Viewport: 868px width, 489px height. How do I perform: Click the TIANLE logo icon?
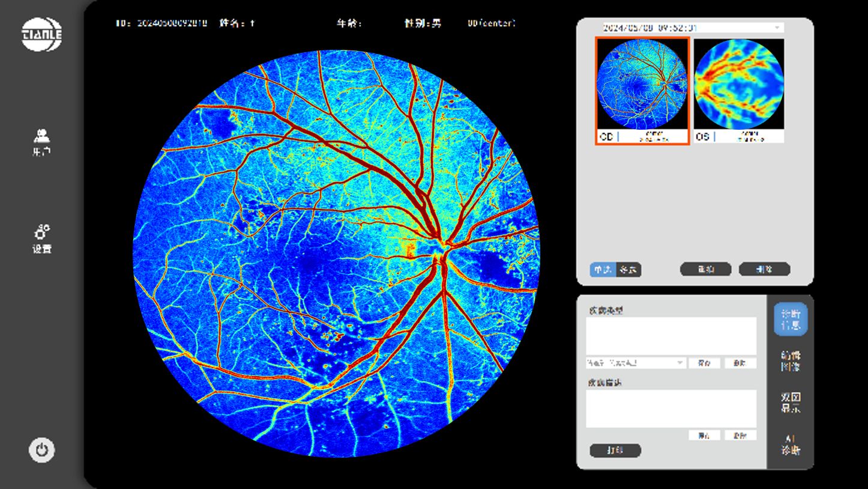pyautogui.click(x=42, y=34)
